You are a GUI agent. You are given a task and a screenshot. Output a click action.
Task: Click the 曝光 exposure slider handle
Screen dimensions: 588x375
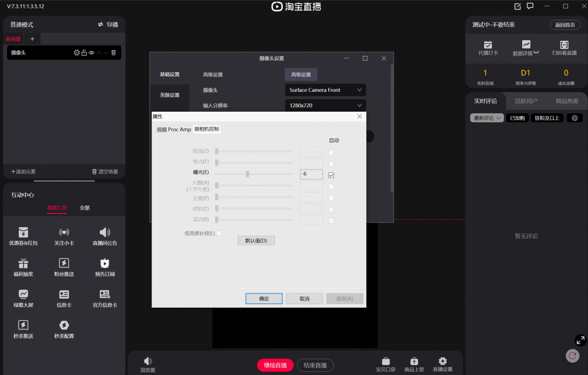[248, 174]
